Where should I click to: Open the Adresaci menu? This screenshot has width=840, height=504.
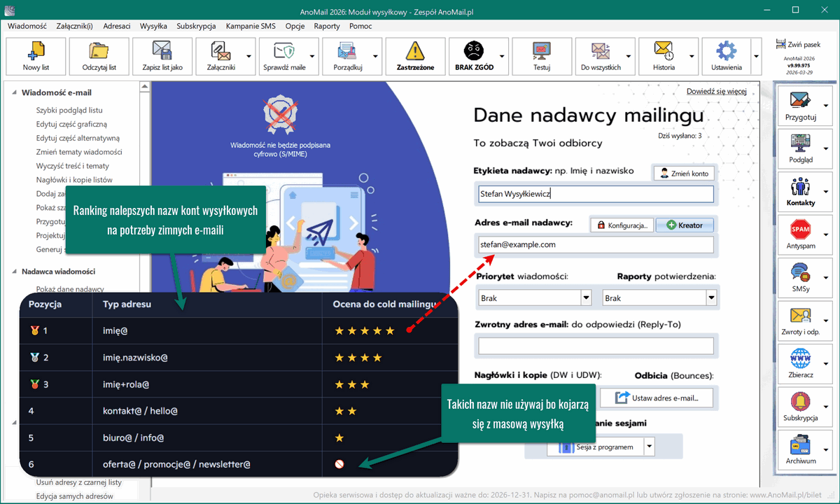pyautogui.click(x=116, y=26)
